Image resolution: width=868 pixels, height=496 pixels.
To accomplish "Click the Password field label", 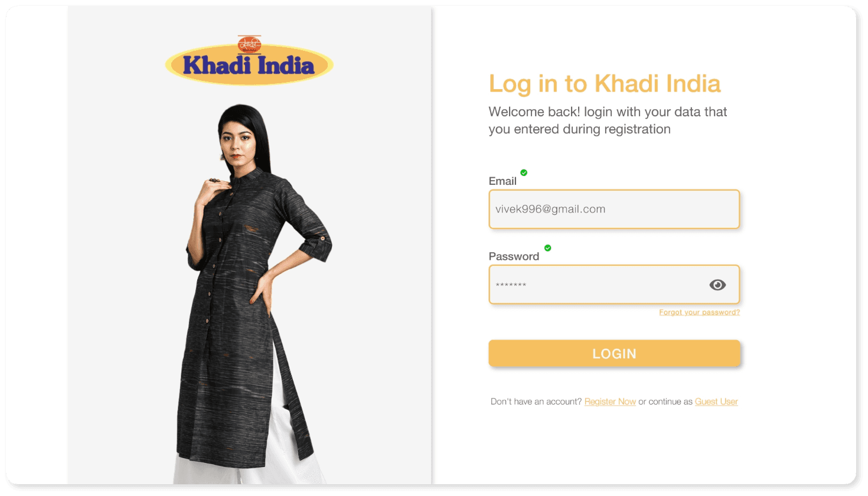I will (514, 256).
